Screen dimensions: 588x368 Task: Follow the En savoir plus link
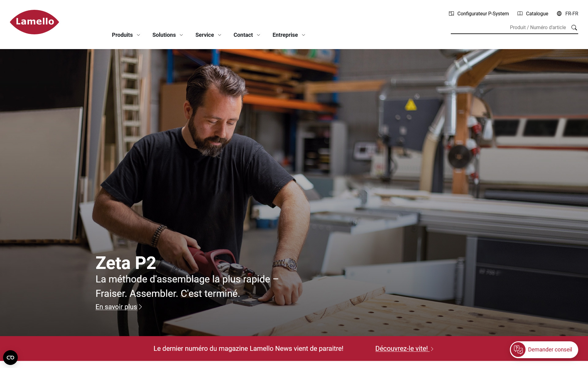116,307
